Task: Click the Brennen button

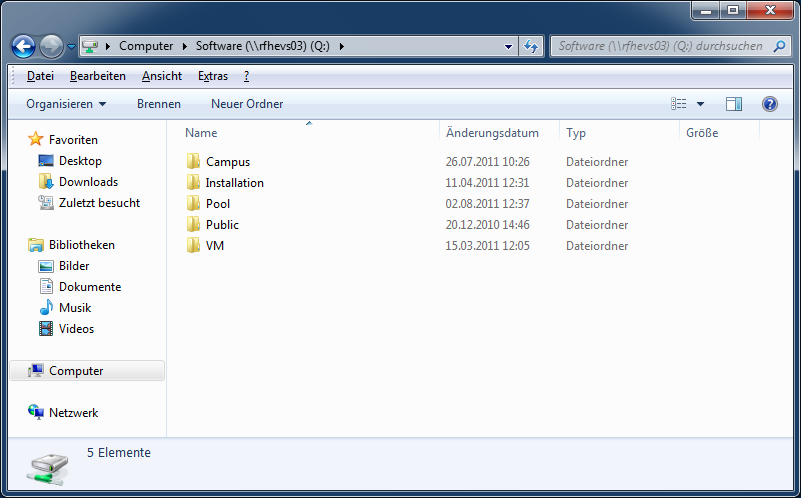Action: tap(159, 104)
